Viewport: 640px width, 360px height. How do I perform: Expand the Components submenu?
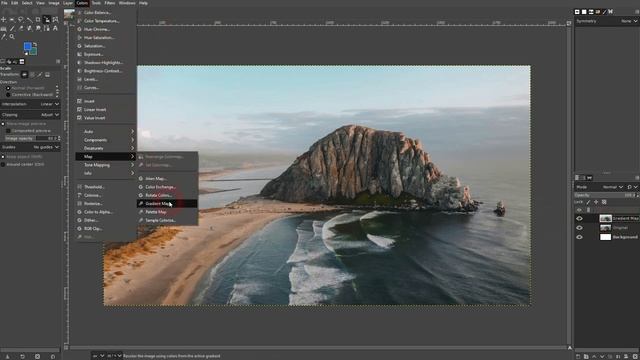click(x=106, y=140)
